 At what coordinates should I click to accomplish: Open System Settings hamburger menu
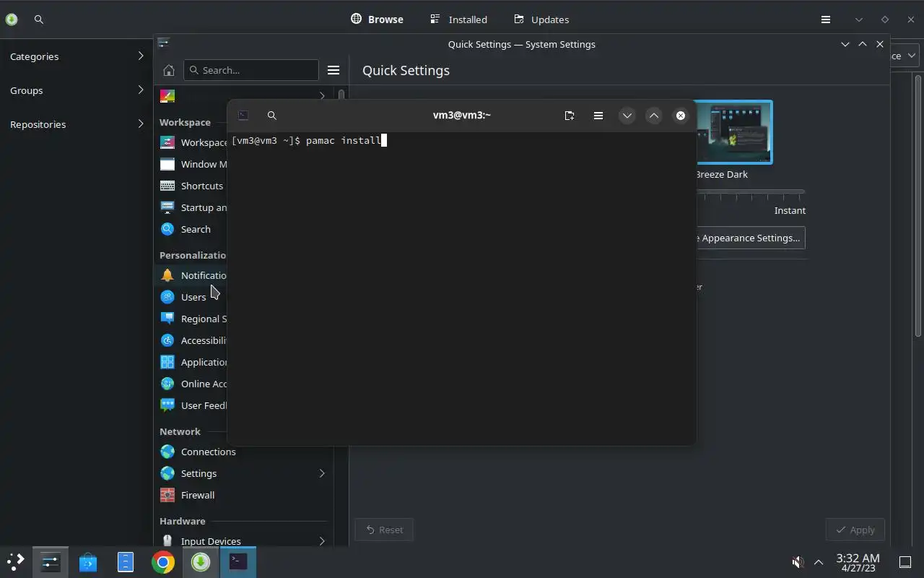pyautogui.click(x=334, y=70)
